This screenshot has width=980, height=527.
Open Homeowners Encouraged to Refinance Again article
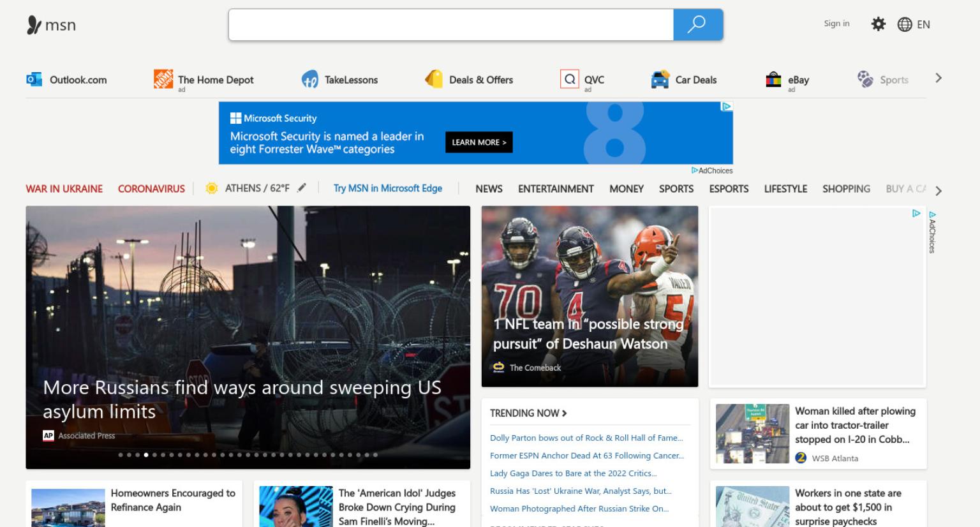click(x=173, y=500)
